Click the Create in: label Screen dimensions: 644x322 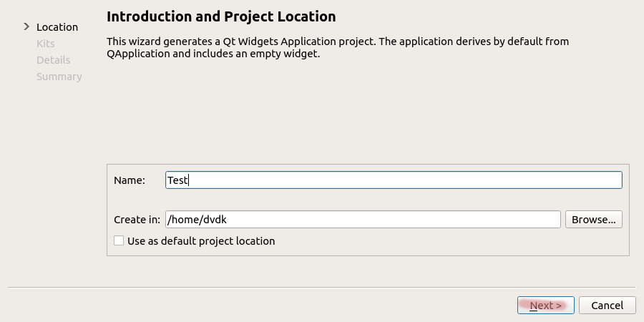click(x=137, y=220)
